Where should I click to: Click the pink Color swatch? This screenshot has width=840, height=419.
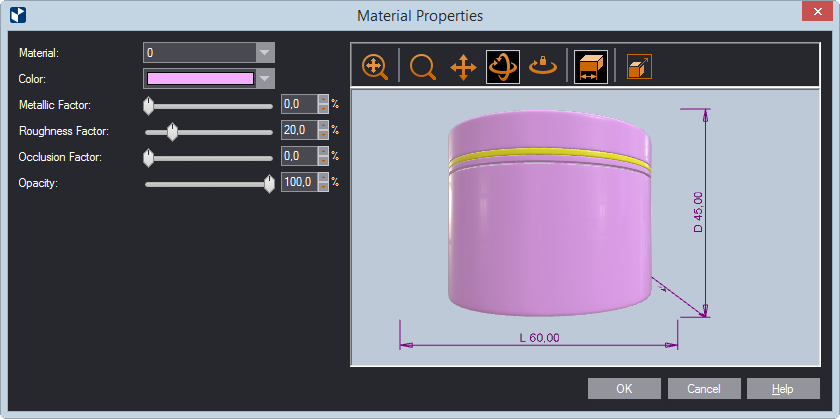200,79
